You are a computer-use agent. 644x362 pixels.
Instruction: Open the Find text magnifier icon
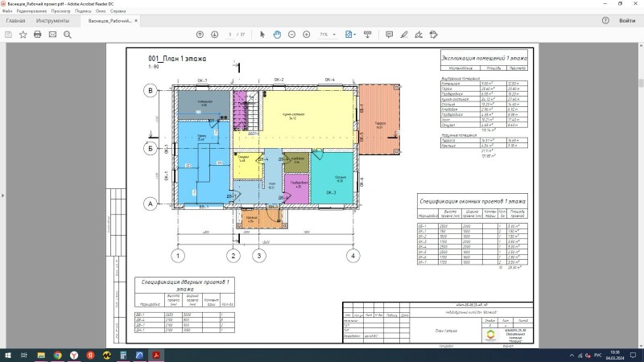[x=67, y=35]
